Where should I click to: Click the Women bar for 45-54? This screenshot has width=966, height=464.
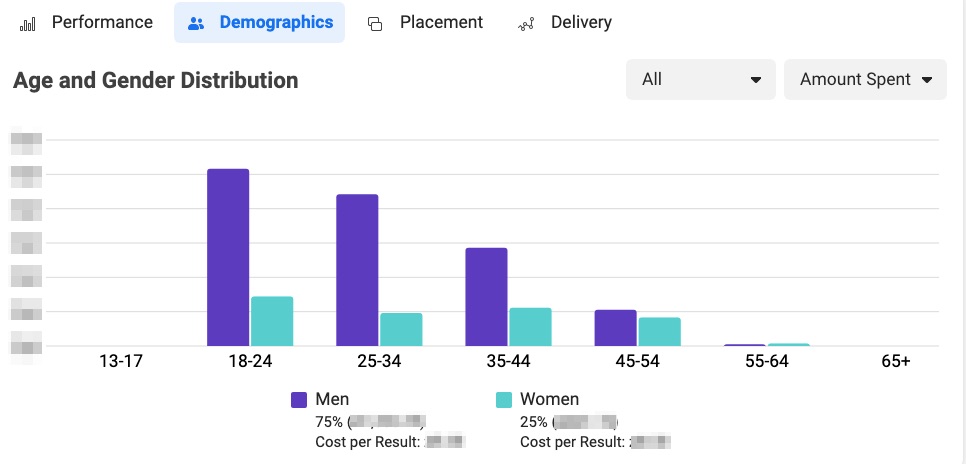point(659,332)
